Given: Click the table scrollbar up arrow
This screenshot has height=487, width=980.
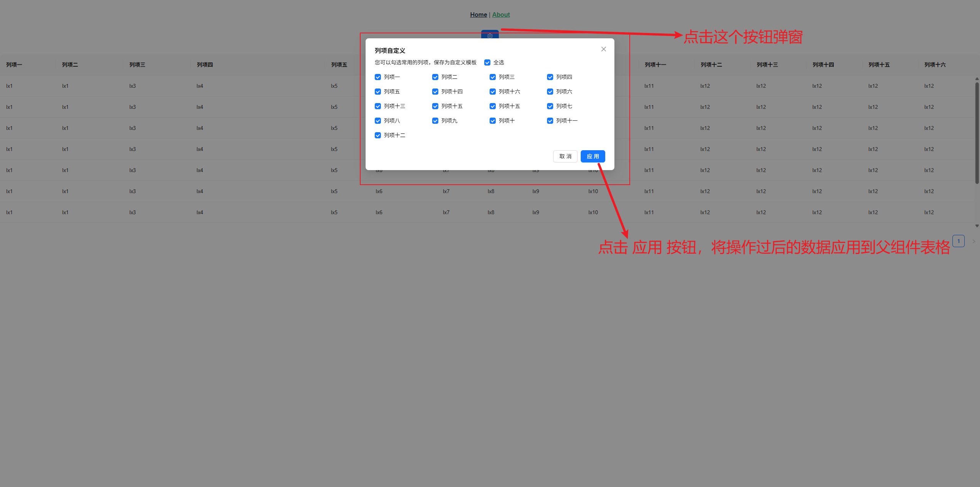Looking at the screenshot, I should coord(977,79).
